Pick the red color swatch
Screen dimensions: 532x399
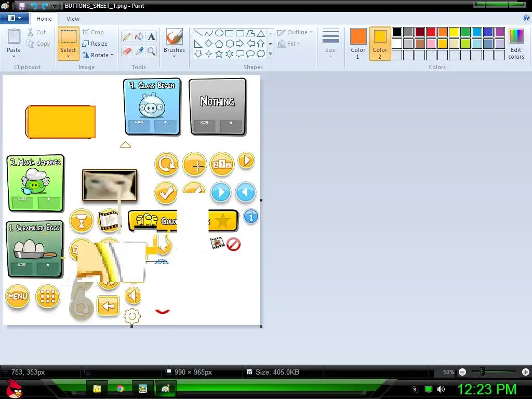coord(431,32)
